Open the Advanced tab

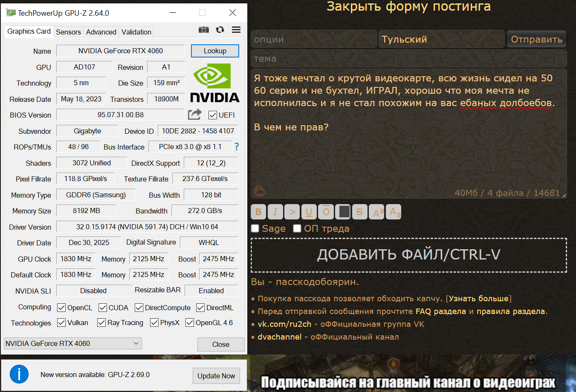(x=101, y=32)
